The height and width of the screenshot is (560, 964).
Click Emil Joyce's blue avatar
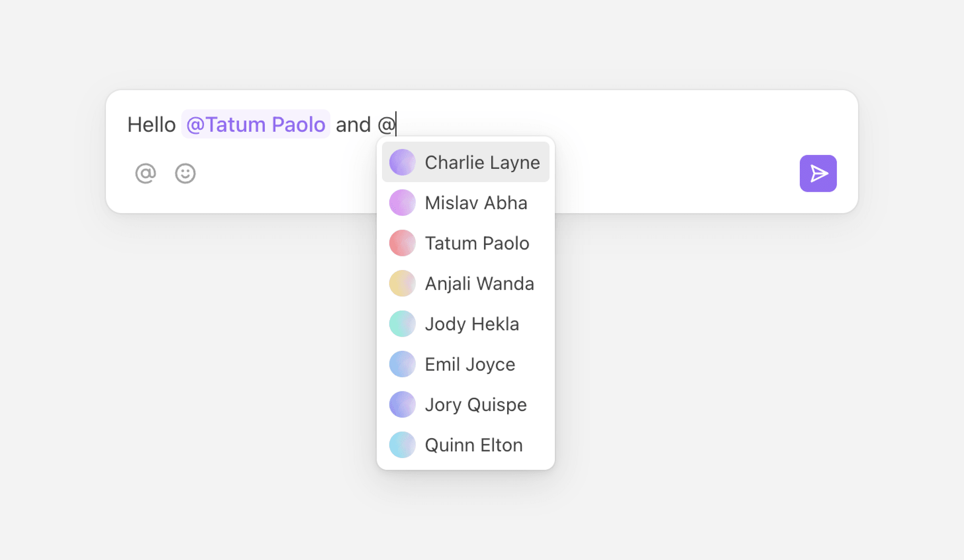pos(402,364)
